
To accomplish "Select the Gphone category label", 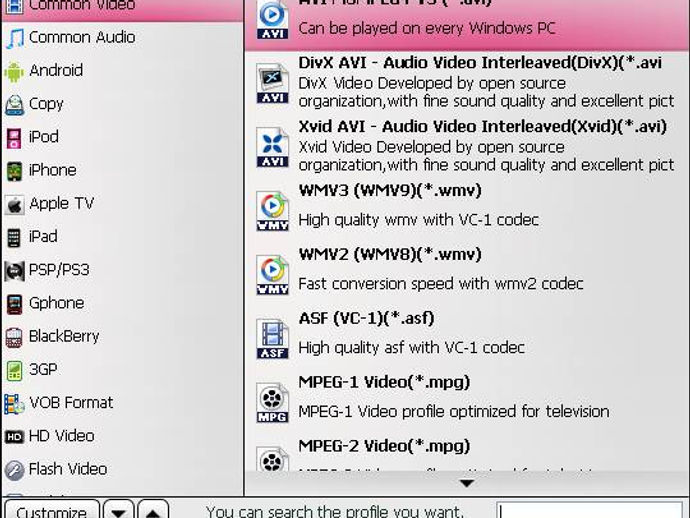I will click(56, 303).
